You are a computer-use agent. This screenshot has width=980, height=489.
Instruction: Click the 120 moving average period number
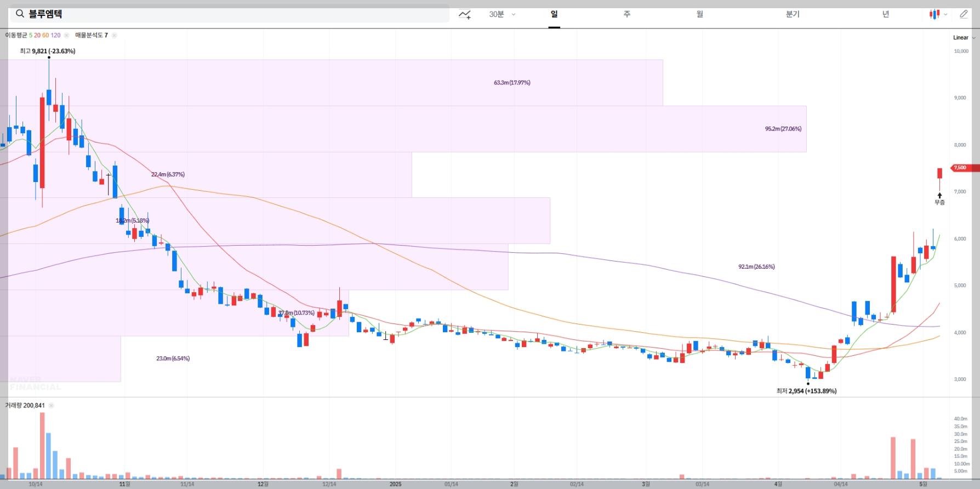[55, 35]
